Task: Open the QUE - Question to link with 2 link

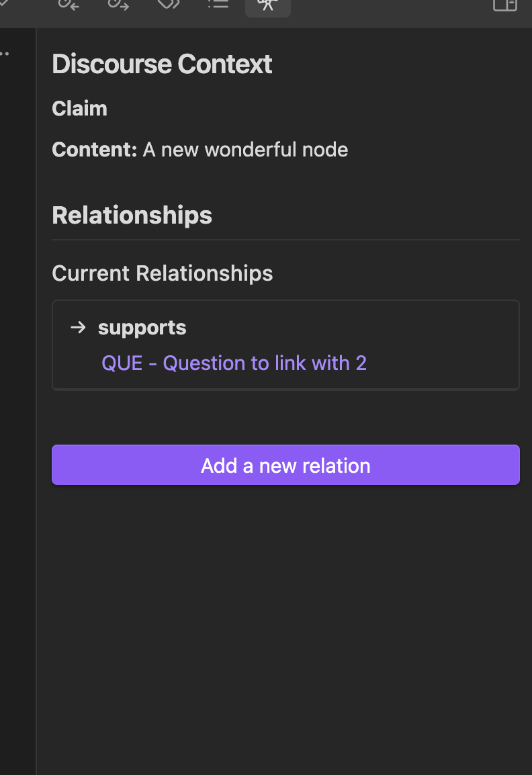Action: (234, 363)
